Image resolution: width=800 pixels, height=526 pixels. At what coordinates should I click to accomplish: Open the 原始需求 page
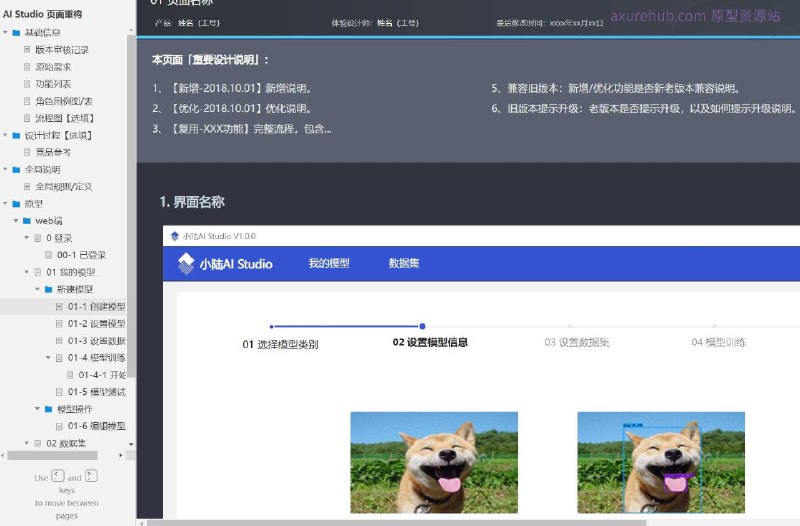pyautogui.click(x=53, y=67)
